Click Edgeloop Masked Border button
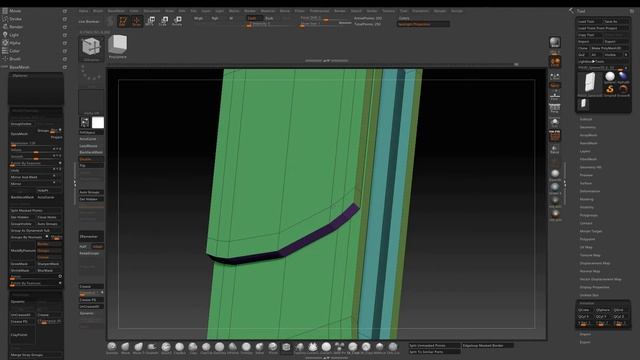The image size is (640, 360). pyautogui.click(x=487, y=346)
